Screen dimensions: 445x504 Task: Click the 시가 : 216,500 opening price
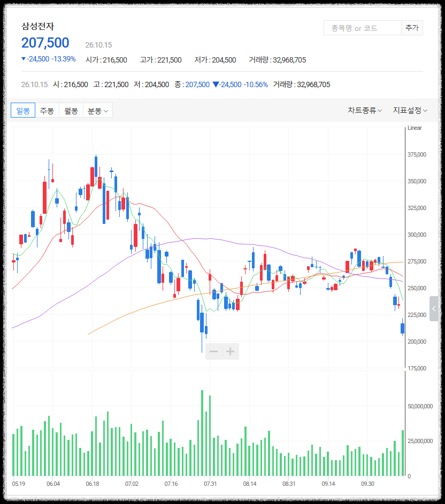click(106, 60)
